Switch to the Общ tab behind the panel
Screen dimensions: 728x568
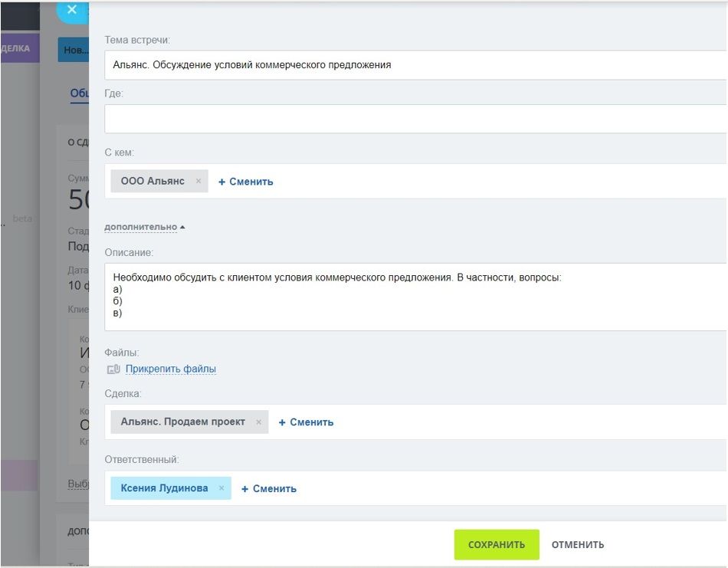click(80, 94)
